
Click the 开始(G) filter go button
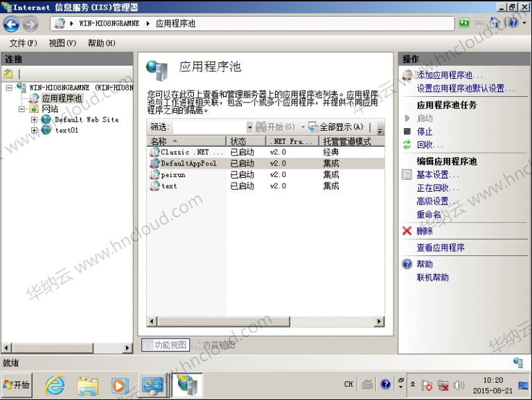pos(275,127)
